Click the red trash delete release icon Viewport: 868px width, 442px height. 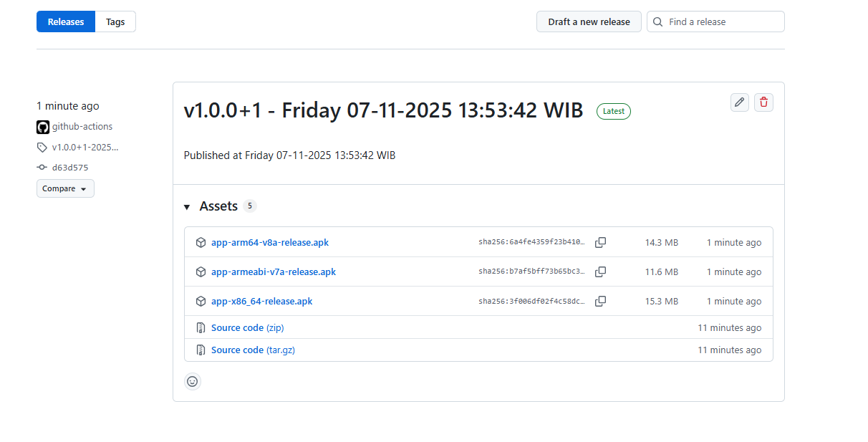[763, 102]
